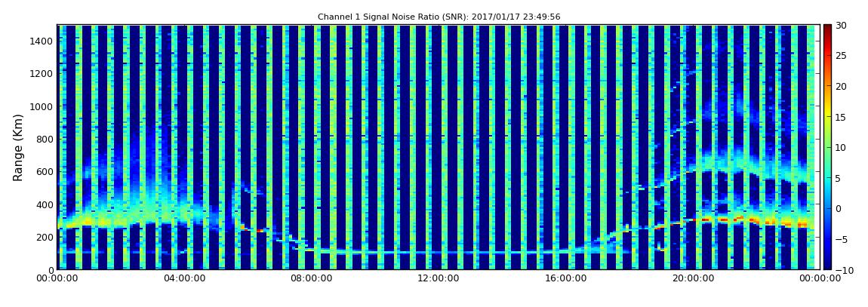Click the 12:00:00 time axis label
868x307 pixels.
click(438, 278)
